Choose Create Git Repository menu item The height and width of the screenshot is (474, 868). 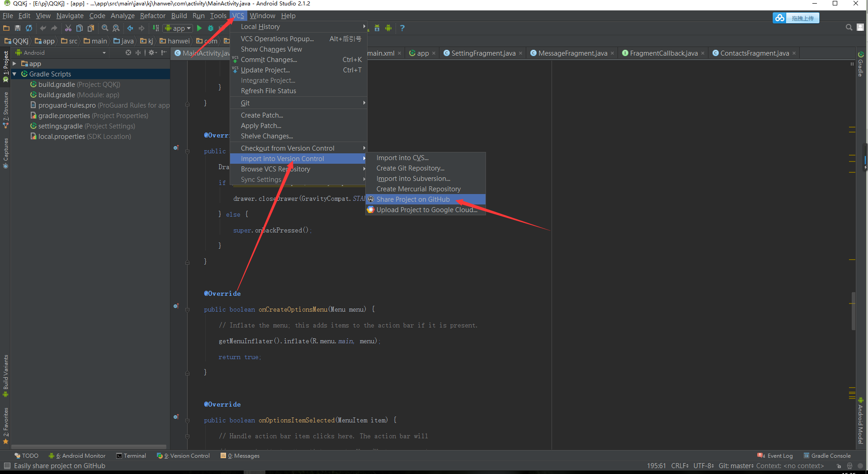coord(410,168)
